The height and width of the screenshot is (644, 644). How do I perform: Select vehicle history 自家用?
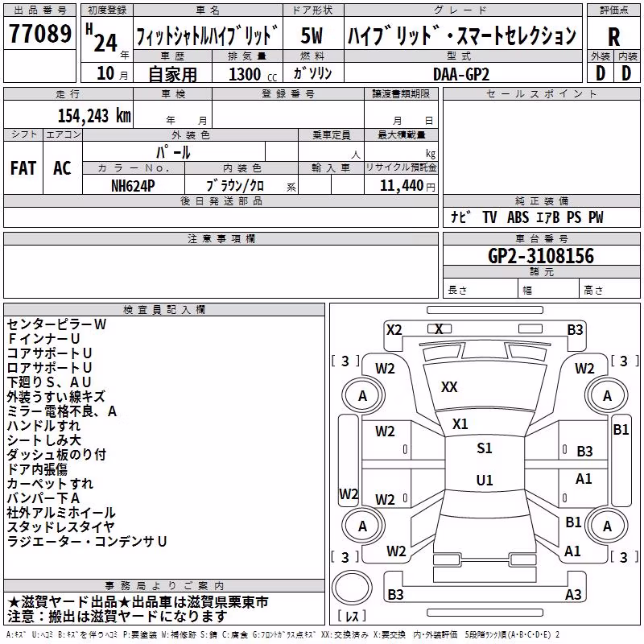(172, 74)
